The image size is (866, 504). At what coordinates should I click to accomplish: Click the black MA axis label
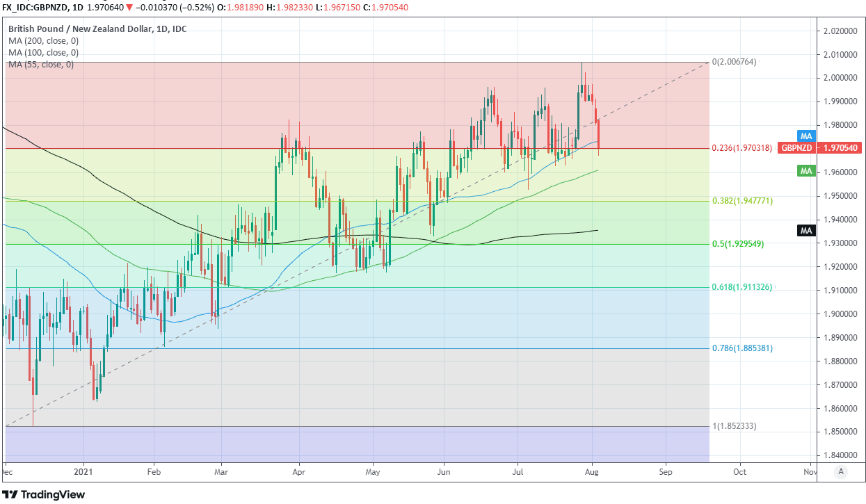(x=806, y=231)
